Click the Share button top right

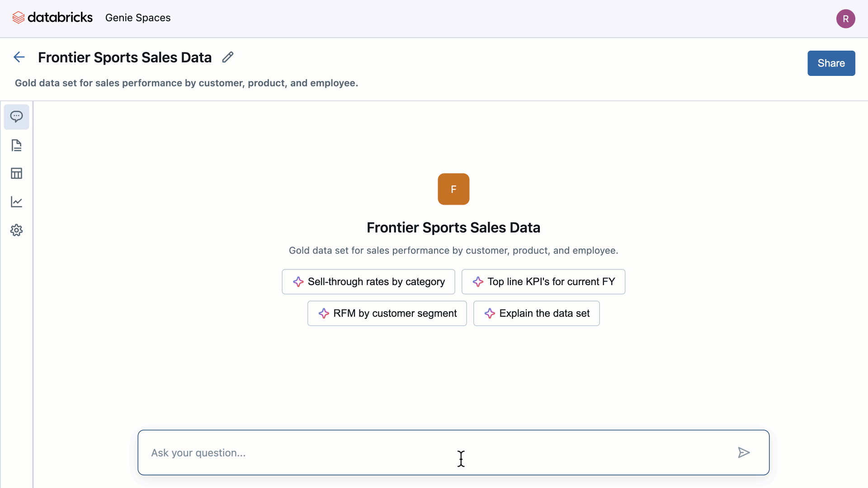[x=830, y=63]
